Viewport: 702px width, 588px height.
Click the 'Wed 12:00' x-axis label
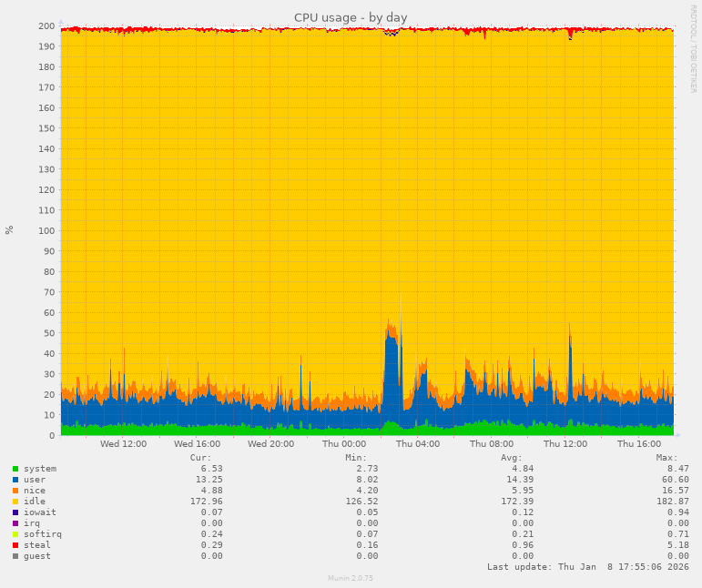(123, 444)
